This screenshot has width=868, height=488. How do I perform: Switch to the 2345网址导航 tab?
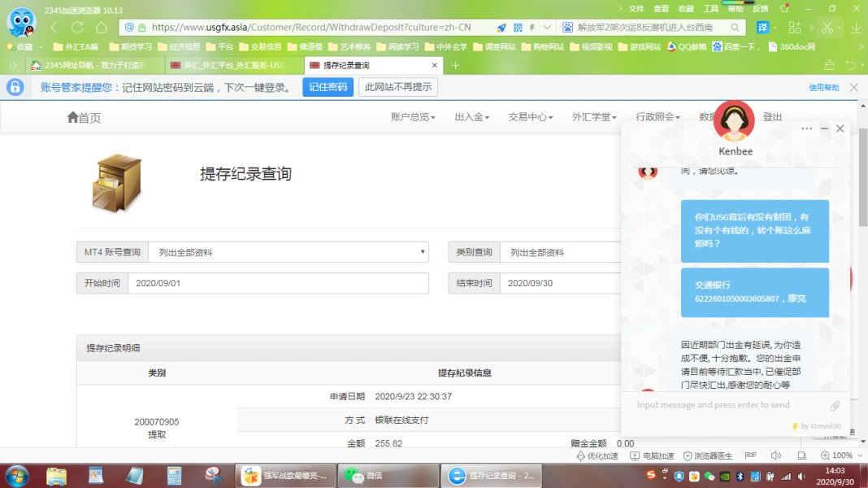pyautogui.click(x=89, y=65)
